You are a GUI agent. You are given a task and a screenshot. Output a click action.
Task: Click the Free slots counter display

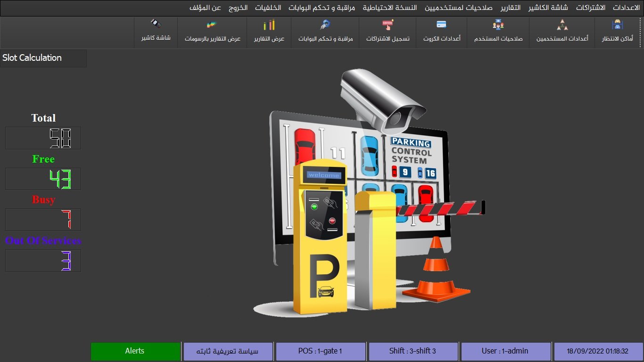pos(43,179)
